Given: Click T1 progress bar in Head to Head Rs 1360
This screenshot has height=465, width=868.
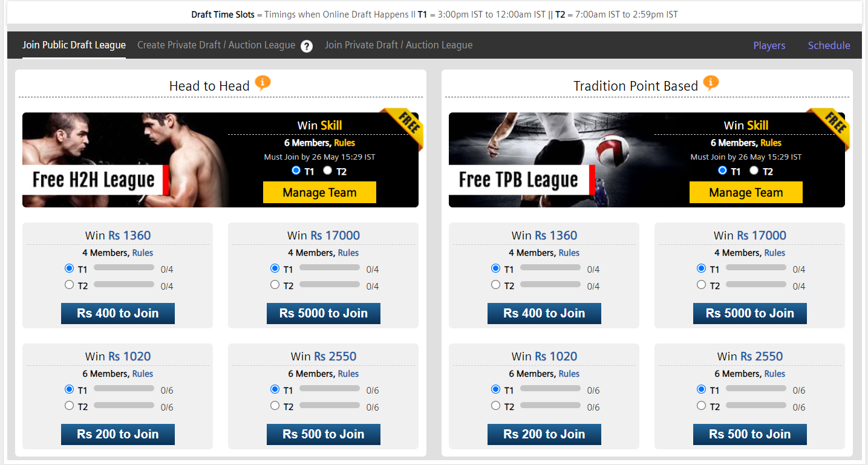Looking at the screenshot, I should click(x=124, y=267).
